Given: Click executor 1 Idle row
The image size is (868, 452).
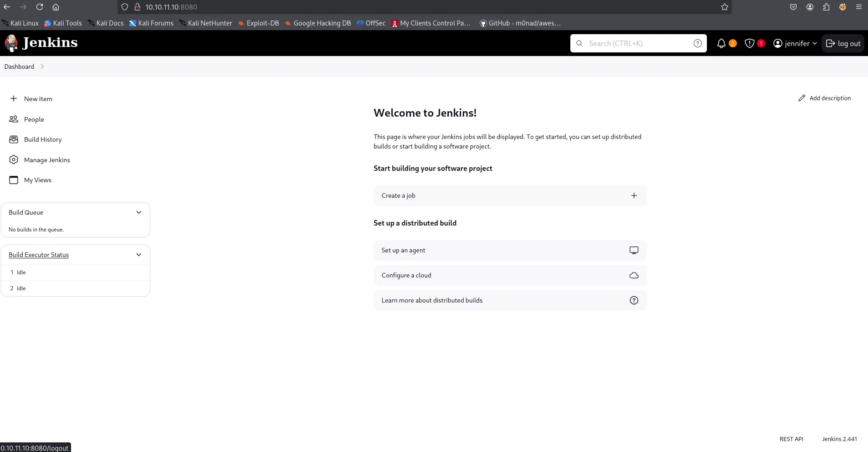Looking at the screenshot, I should (76, 272).
